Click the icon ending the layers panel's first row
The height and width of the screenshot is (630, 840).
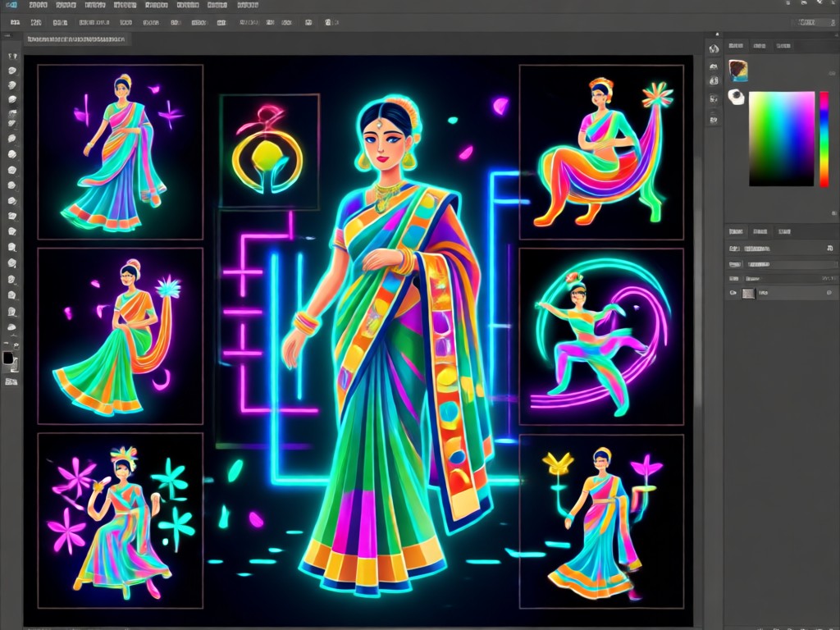[x=830, y=249]
